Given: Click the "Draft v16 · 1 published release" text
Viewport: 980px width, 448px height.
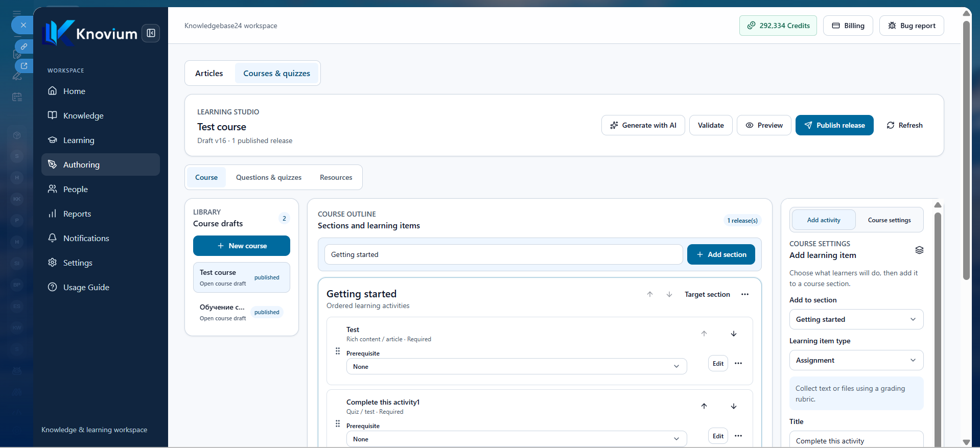Looking at the screenshot, I should [x=245, y=140].
